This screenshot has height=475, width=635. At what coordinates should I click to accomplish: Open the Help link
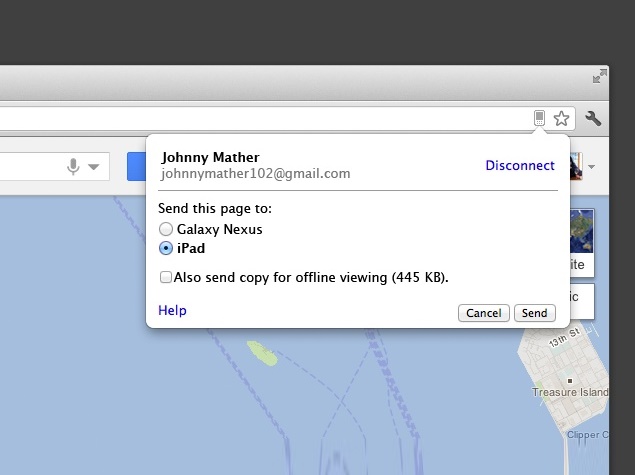coord(173,310)
